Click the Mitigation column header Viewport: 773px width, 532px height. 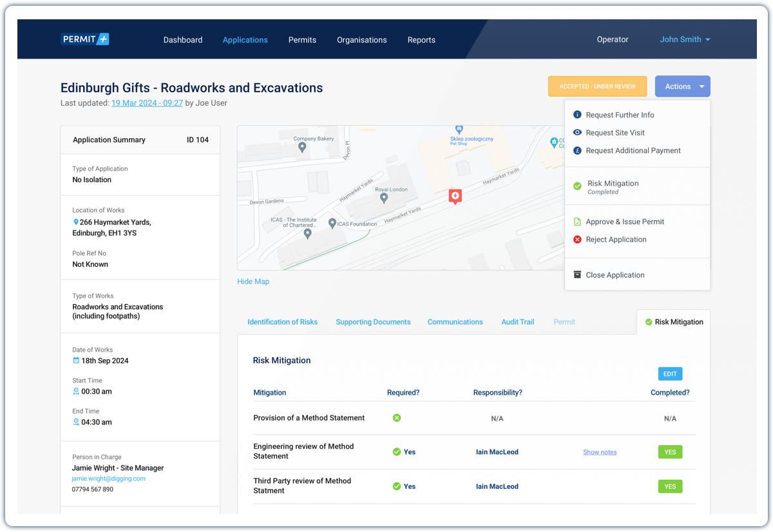pos(270,392)
